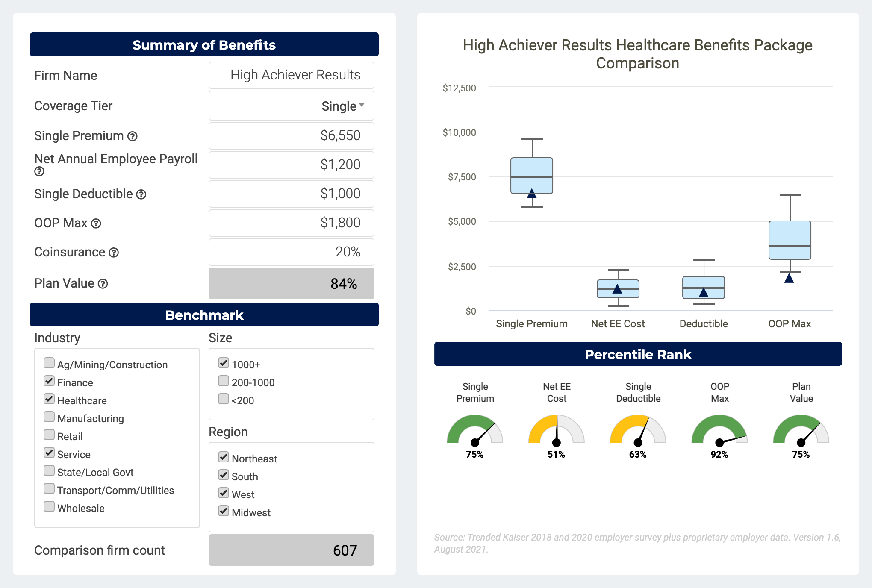Check the 200-1000 size checkbox
The image size is (872, 588).
click(224, 381)
